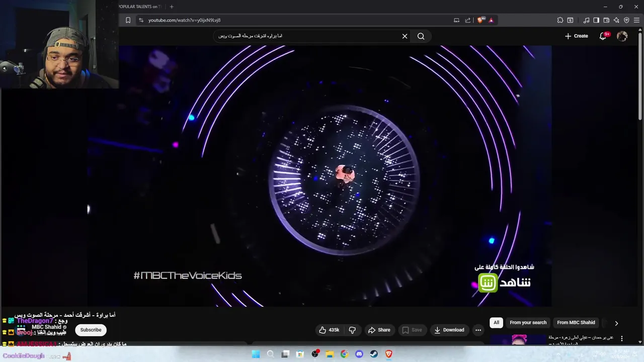Screen dimensions: 644x362
Task: Click the install/cast screen icon in address bar
Action: [x=456, y=20]
